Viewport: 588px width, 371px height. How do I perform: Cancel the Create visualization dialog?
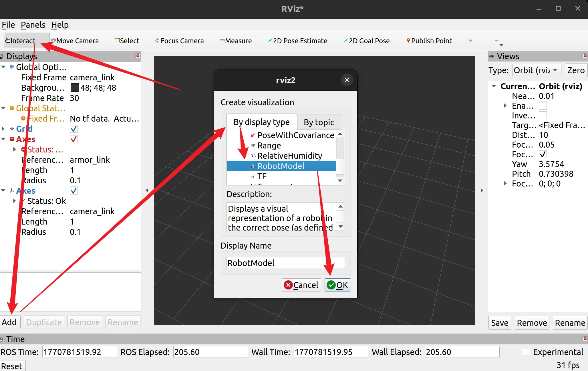301,285
